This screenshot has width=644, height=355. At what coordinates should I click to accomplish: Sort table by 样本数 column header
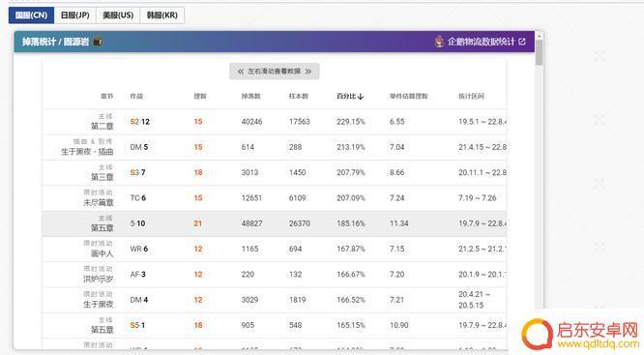(x=298, y=96)
